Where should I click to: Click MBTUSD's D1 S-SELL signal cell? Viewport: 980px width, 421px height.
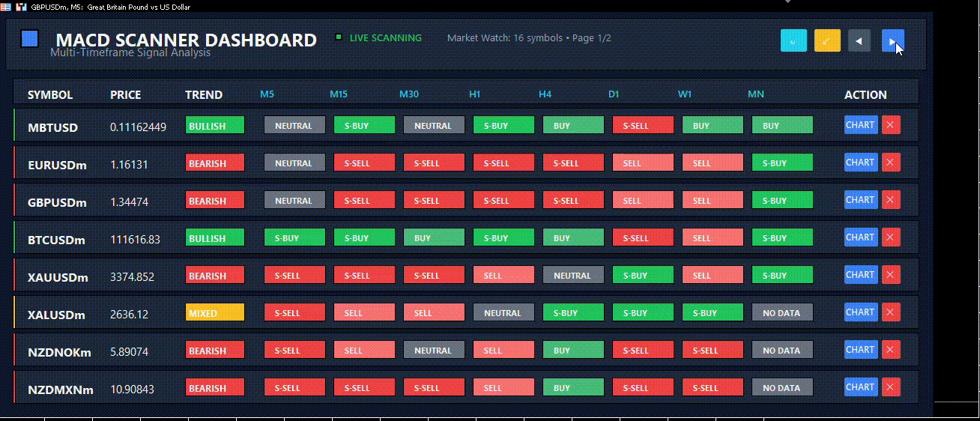pyautogui.click(x=643, y=125)
